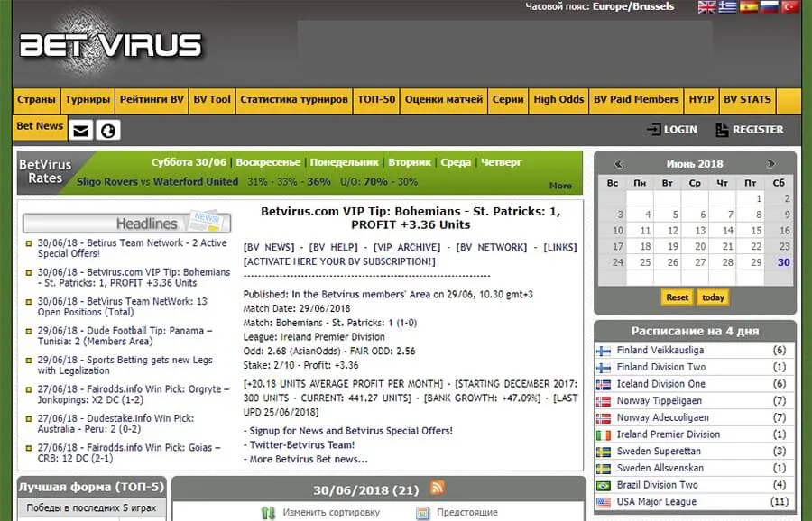Go to ТОП-50 page
Image resolution: width=812 pixels, height=521 pixels.
click(376, 100)
